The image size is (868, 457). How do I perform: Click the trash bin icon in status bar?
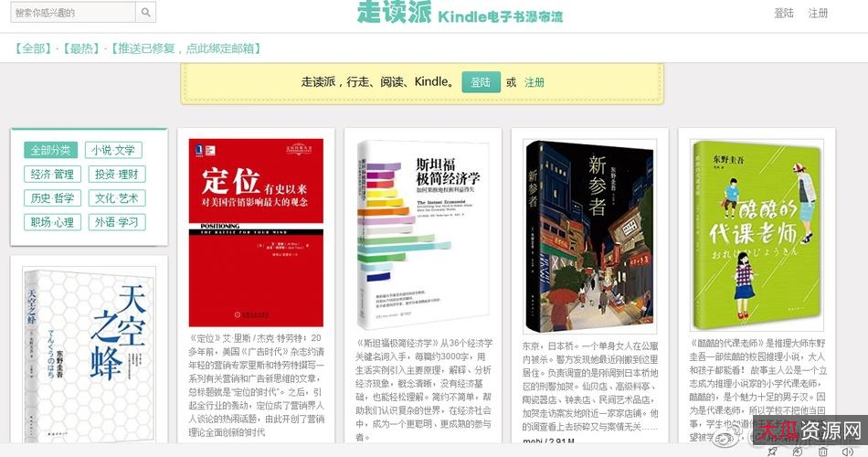822,452
